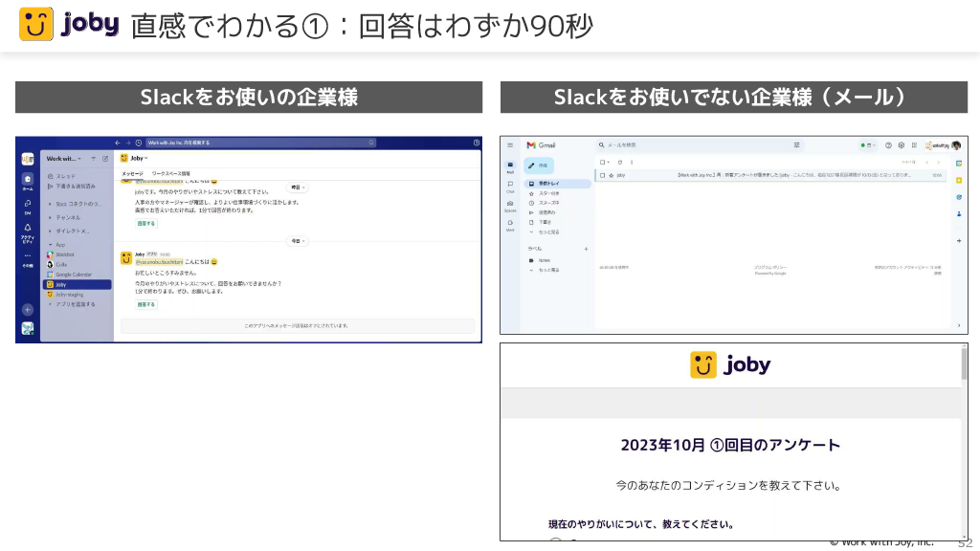The image size is (980, 551).
Task: Click the lower 回答する button in Slack
Action: 145,304
